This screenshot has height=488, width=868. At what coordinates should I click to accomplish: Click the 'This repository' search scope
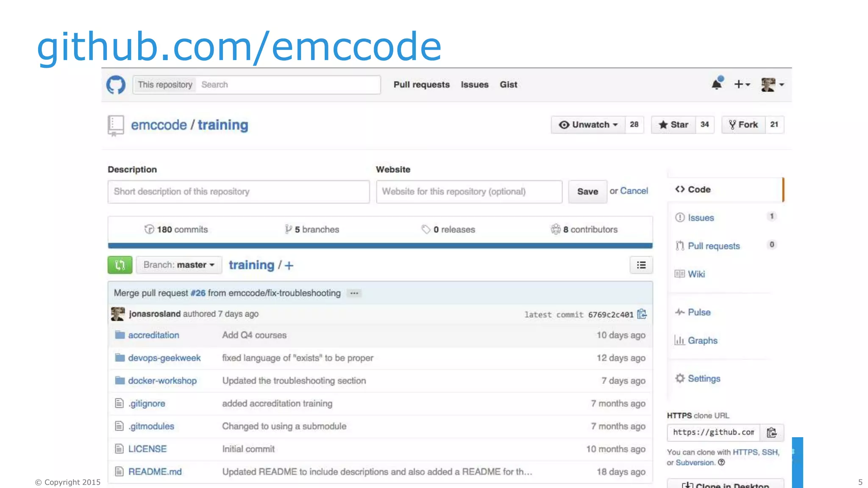click(165, 85)
